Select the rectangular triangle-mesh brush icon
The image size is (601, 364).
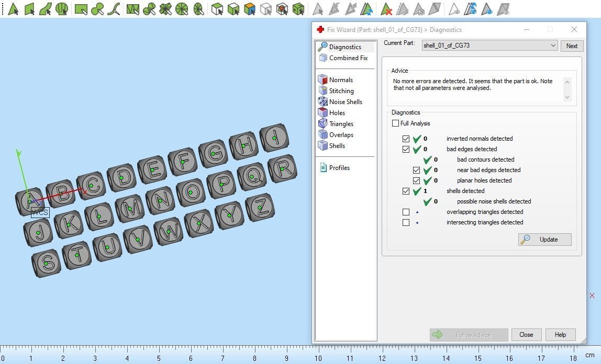[x=133, y=9]
